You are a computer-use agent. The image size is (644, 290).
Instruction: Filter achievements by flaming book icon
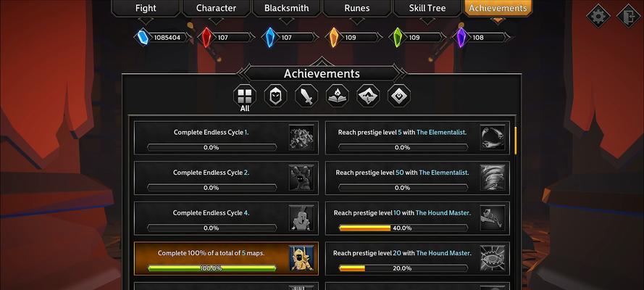tap(338, 96)
